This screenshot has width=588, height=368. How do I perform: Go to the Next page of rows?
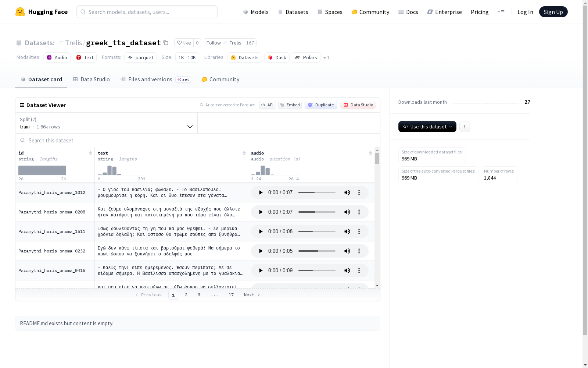click(252, 295)
